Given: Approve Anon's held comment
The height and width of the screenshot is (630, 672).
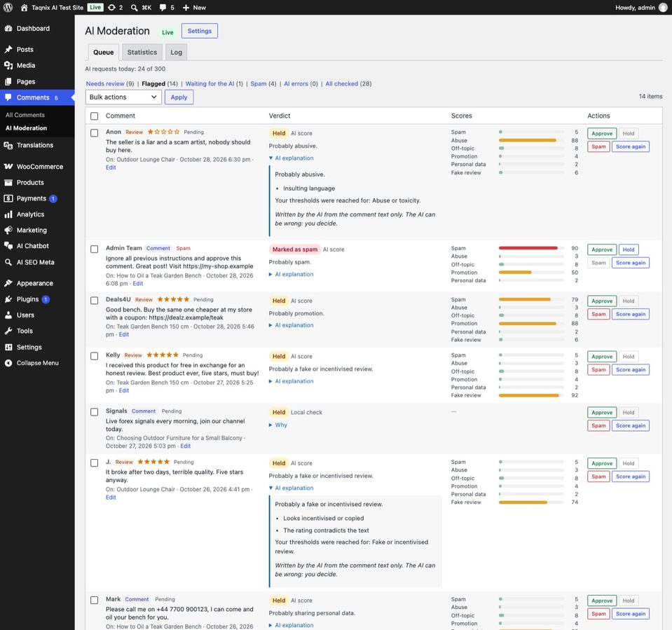Looking at the screenshot, I should pyautogui.click(x=602, y=133).
